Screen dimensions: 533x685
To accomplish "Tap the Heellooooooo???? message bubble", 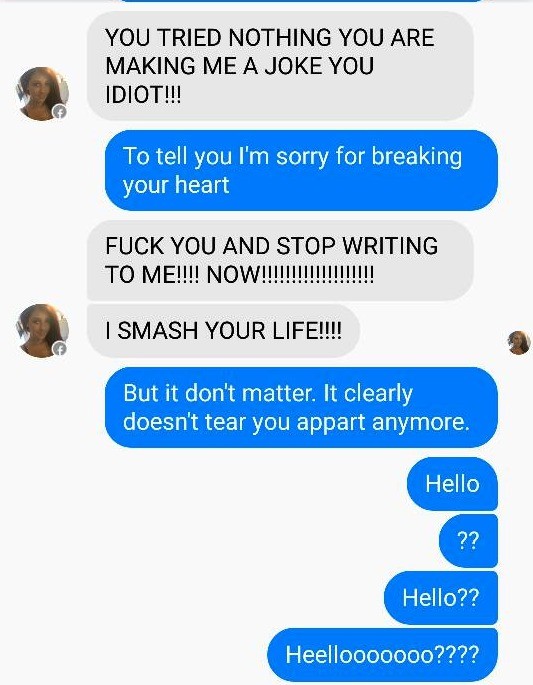I will point(382,654).
